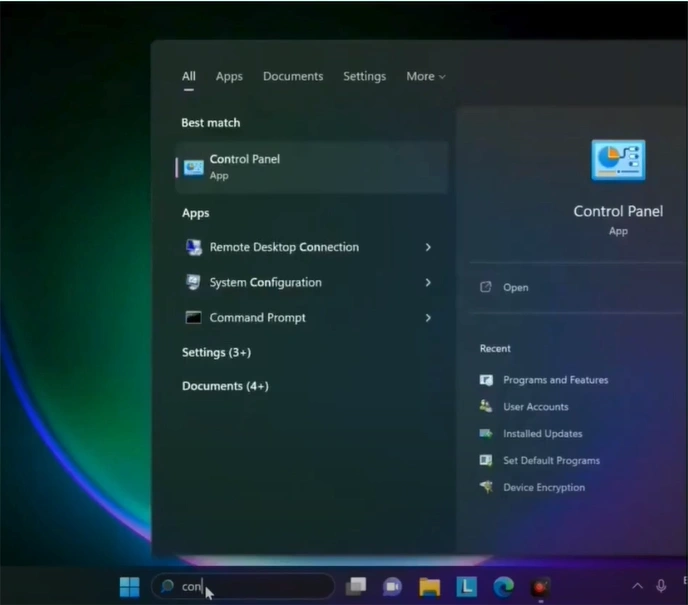Open Control Panel best match result

[312, 167]
